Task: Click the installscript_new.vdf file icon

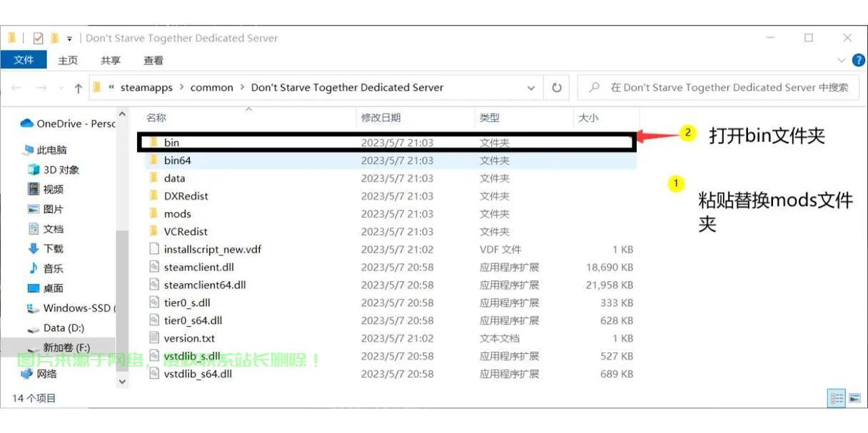Action: [153, 249]
